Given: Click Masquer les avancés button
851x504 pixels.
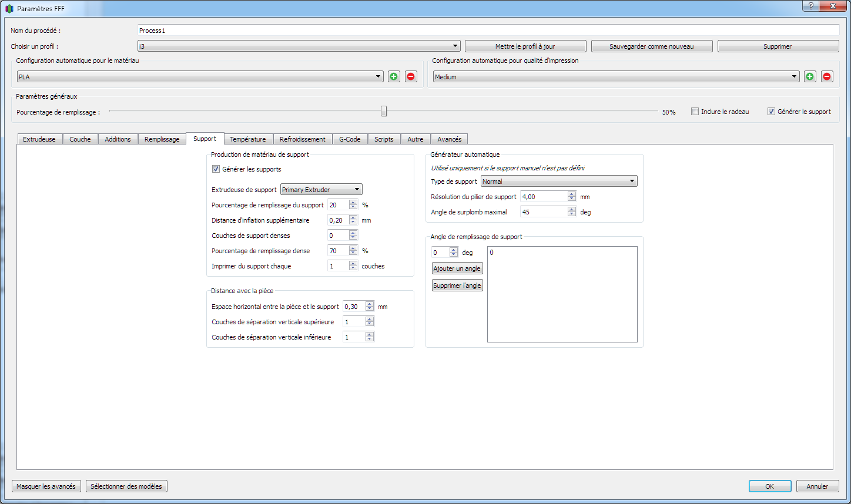Looking at the screenshot, I should pos(46,486).
